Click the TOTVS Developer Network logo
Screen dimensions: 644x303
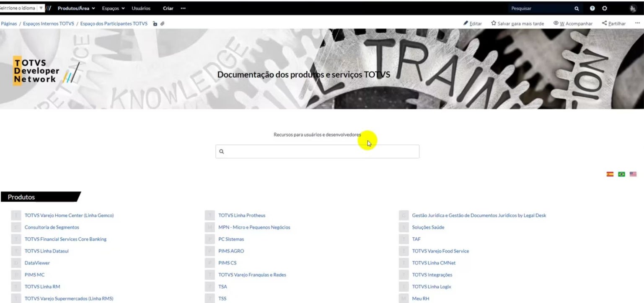[46, 71]
